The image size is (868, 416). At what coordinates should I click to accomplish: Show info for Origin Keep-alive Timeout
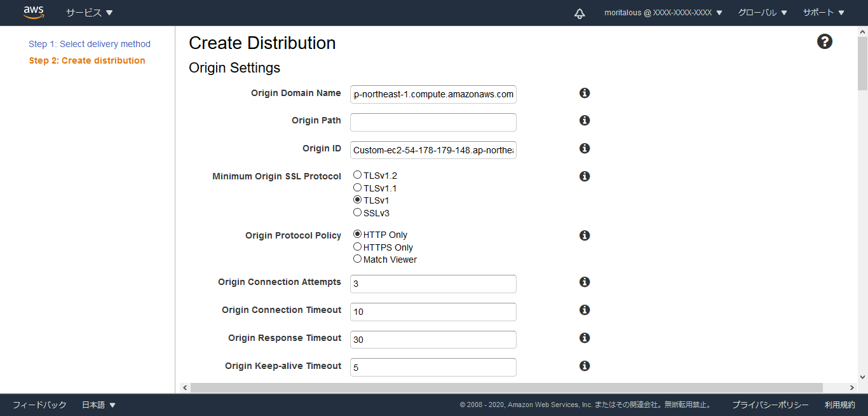[585, 366]
